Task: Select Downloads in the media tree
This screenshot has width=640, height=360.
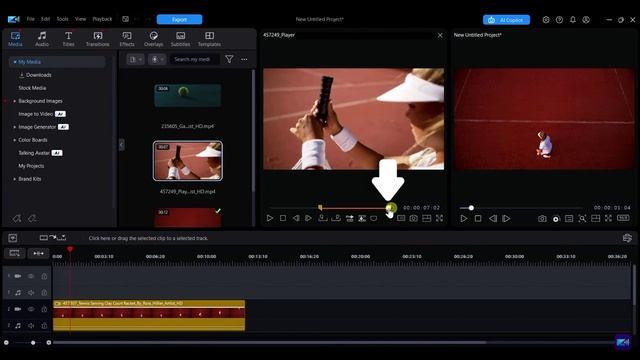Action: point(38,75)
